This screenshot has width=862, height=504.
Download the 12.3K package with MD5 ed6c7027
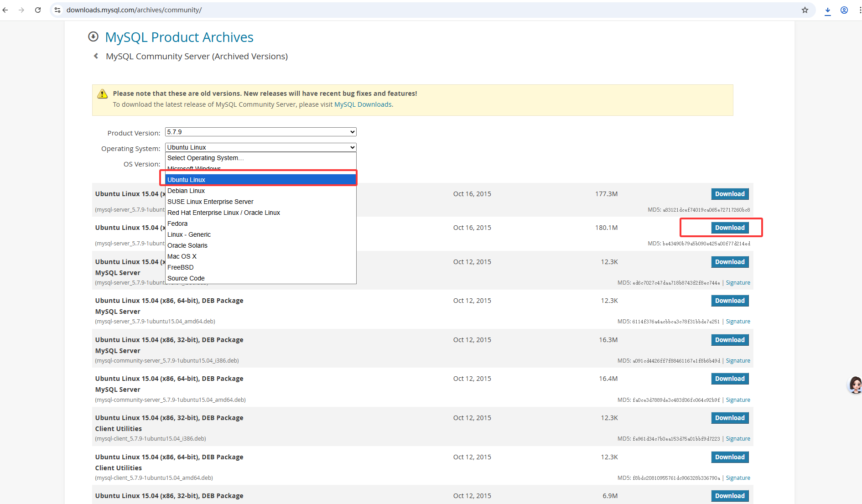[730, 262]
